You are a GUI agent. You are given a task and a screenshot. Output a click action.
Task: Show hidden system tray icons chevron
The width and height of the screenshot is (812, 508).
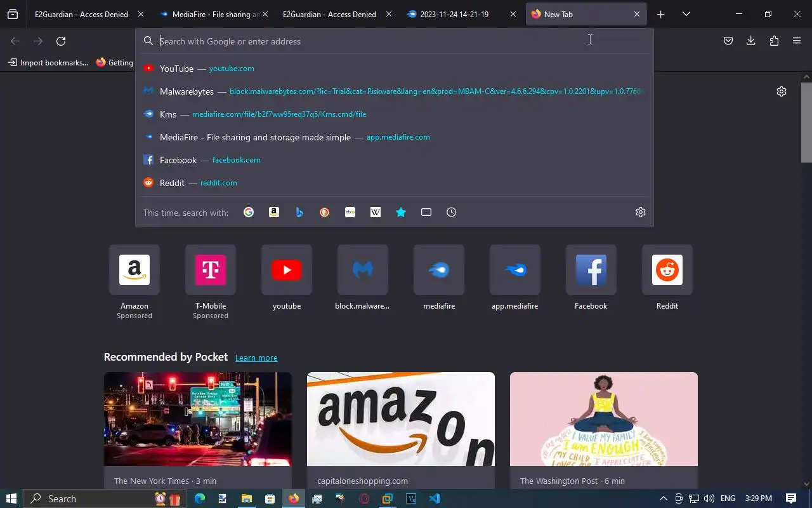coord(664,498)
